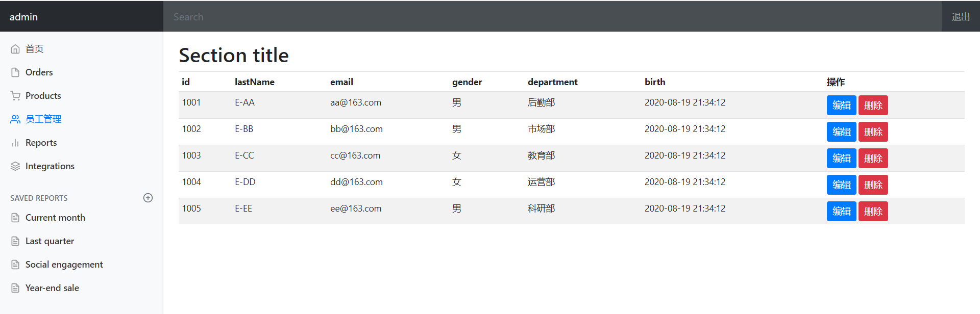Click the department cell 后勤部
Image resolution: width=980 pixels, height=314 pixels.
pos(541,102)
